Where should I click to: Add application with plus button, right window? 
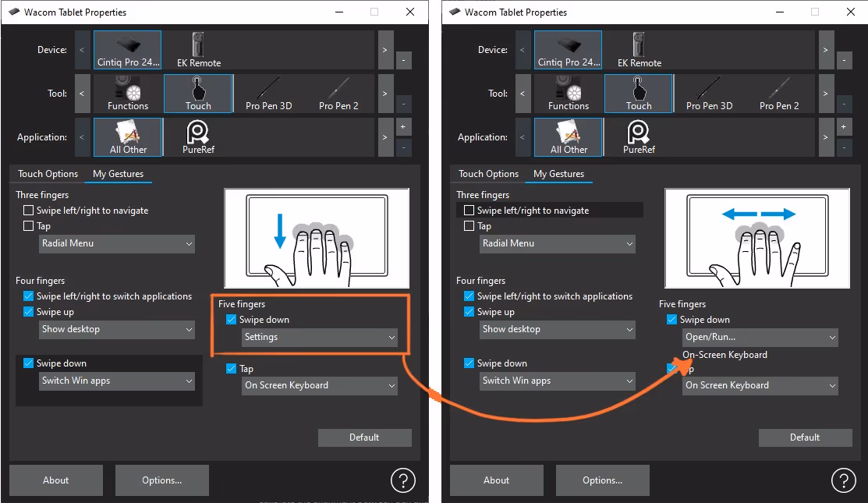(x=844, y=126)
